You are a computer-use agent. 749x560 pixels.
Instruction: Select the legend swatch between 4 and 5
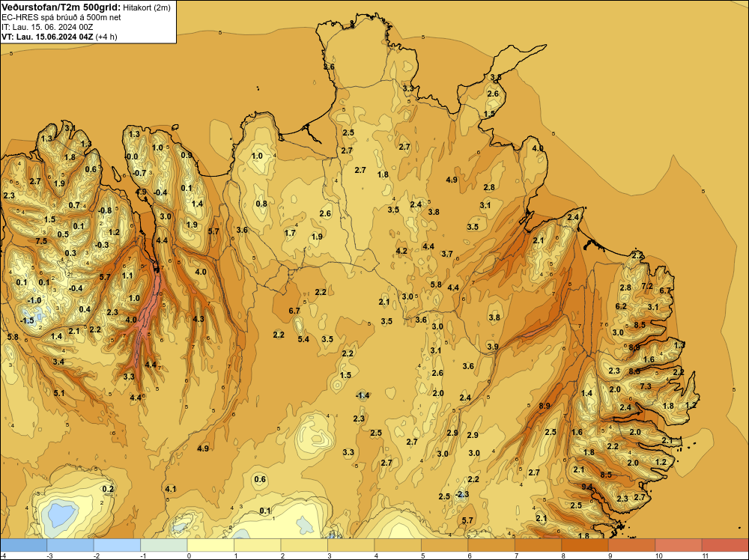coord(398,545)
